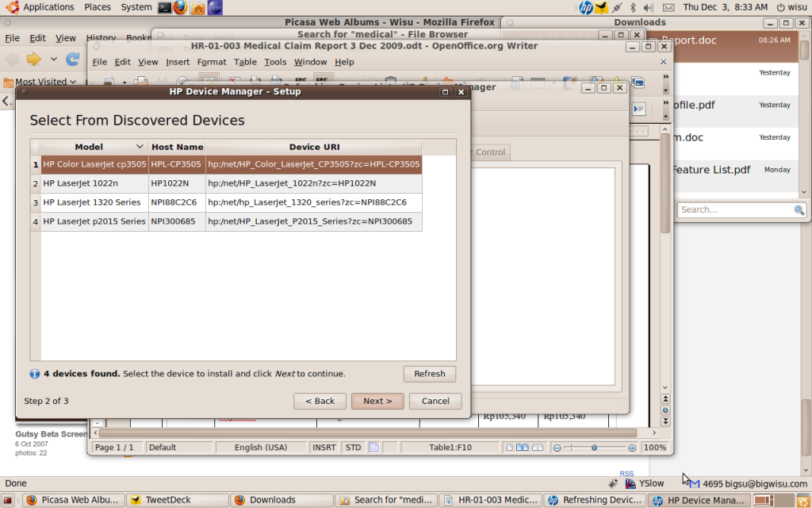Select HP LaserJet 1320 Series row
This screenshot has width=812, height=508.
pyautogui.click(x=226, y=202)
